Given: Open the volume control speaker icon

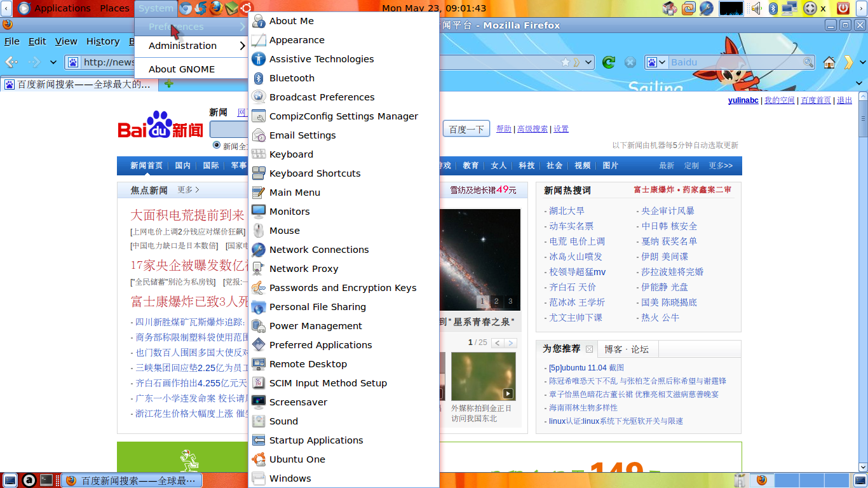Looking at the screenshot, I should point(756,8).
